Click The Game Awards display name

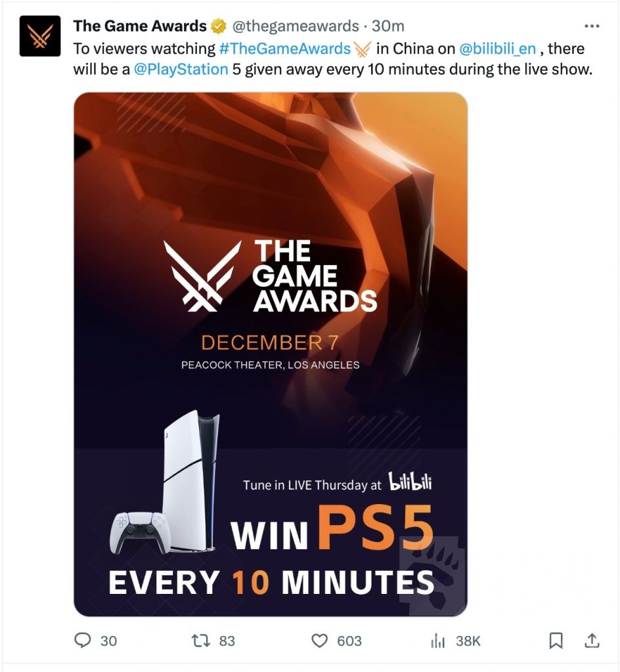pos(140,26)
